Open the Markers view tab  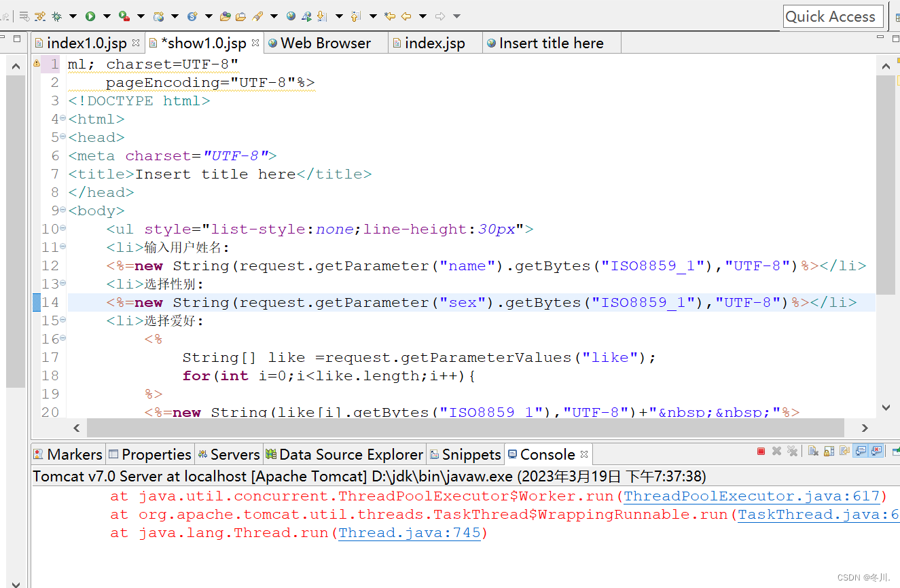click(67, 454)
